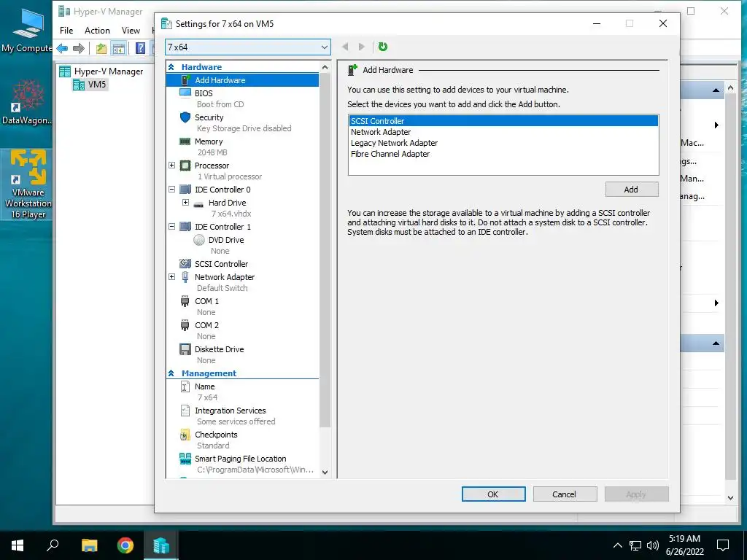Viewport: 747px width, 560px height.
Task: Expand the Processor tree node
Action: pos(172,166)
